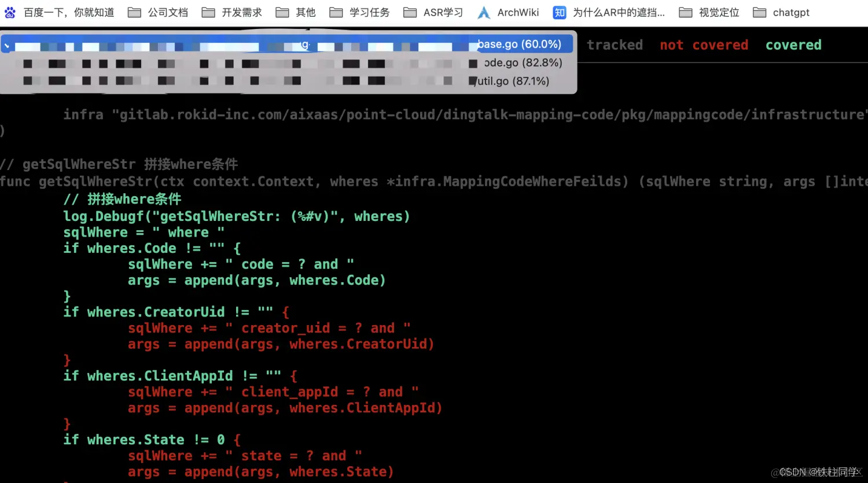
Task: Click the Baidu paw favicon
Action: (x=10, y=12)
